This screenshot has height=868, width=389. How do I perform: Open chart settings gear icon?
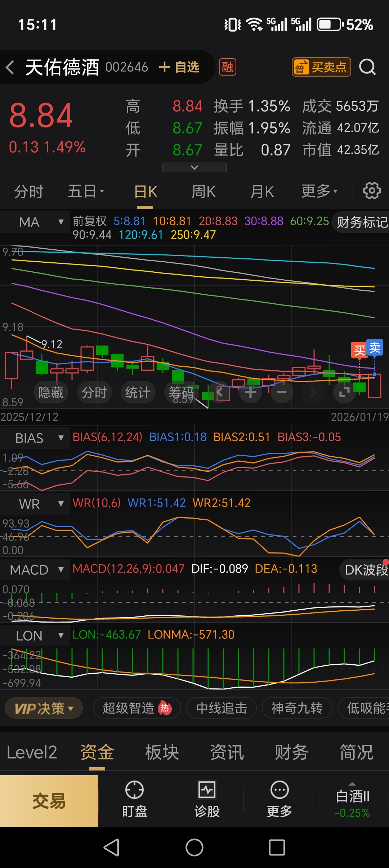372,191
